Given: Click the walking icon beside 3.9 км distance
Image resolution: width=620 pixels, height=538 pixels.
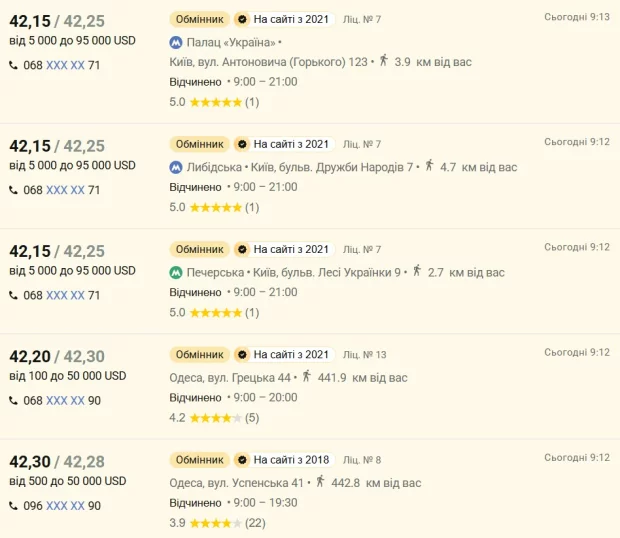Looking at the screenshot, I should pyautogui.click(x=383, y=61).
